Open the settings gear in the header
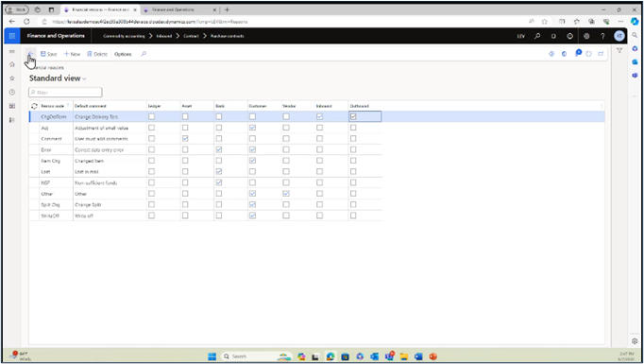This screenshot has width=644, height=364. pos(586,36)
